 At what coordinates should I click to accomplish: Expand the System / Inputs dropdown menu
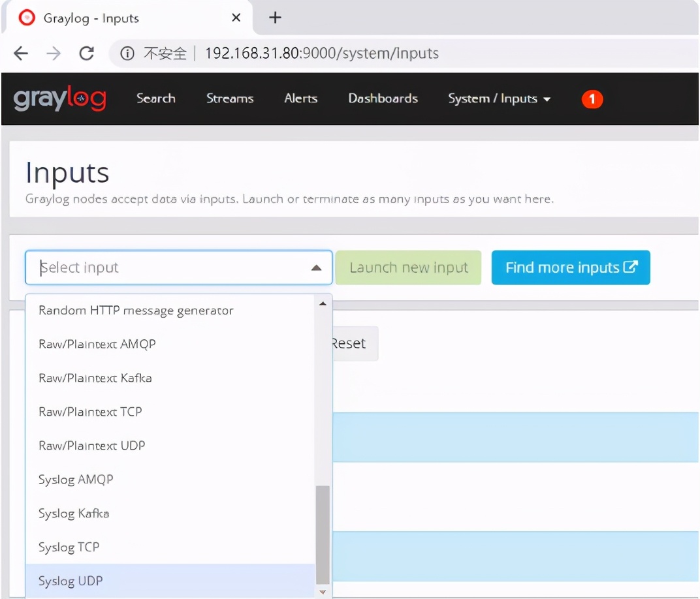tap(499, 99)
